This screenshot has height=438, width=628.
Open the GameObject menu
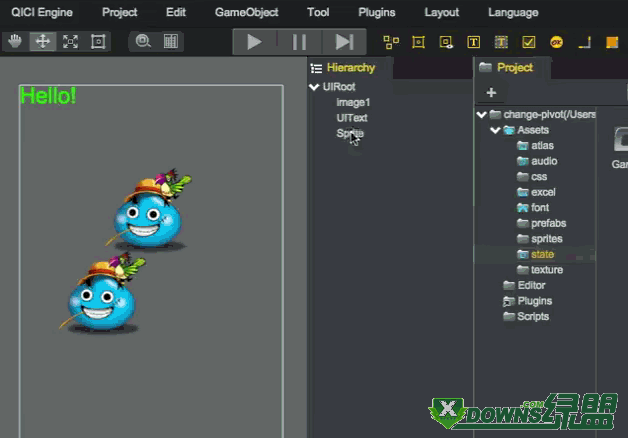pyautogui.click(x=247, y=12)
